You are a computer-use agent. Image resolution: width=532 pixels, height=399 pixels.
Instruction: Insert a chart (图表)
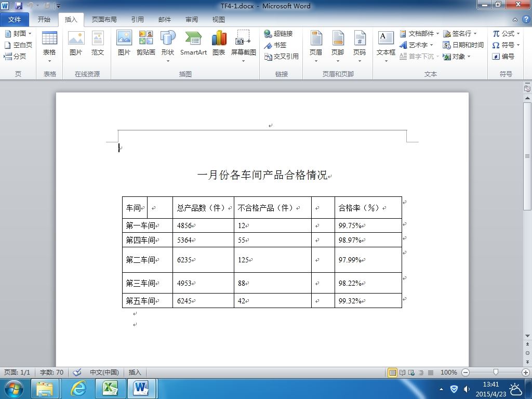[x=219, y=43]
